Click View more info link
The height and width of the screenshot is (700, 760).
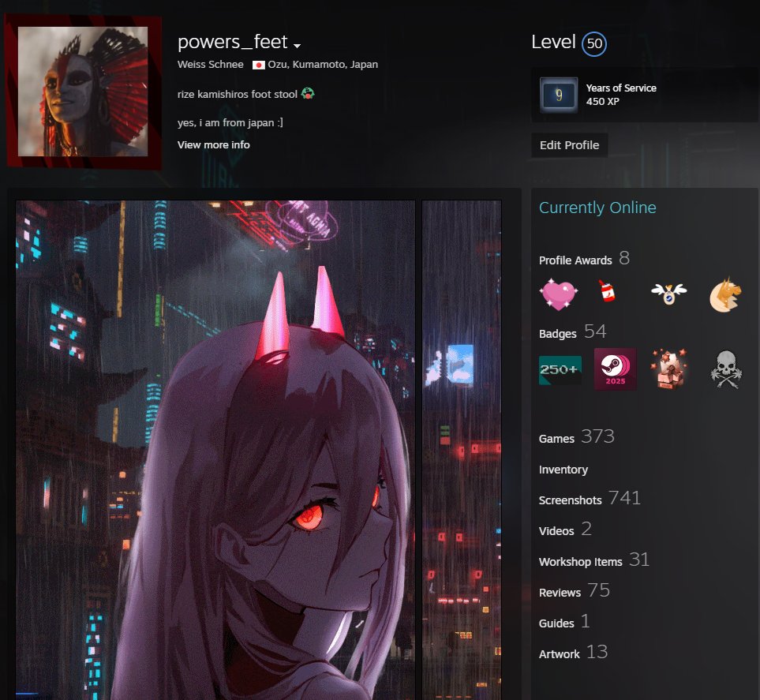pos(214,145)
